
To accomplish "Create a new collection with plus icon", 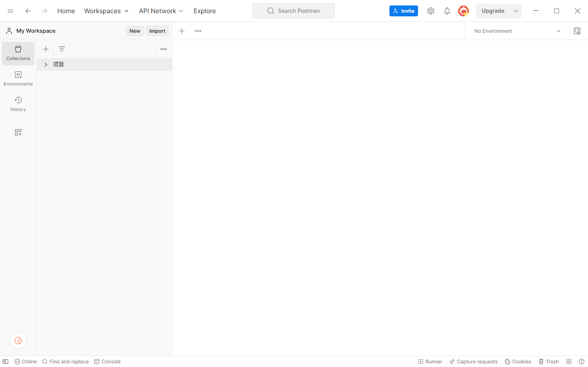I will tap(45, 49).
